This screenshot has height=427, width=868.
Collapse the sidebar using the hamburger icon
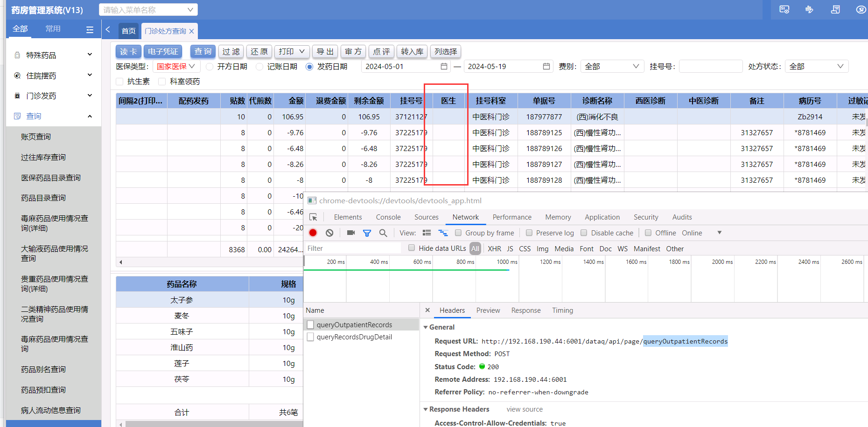pyautogui.click(x=90, y=30)
